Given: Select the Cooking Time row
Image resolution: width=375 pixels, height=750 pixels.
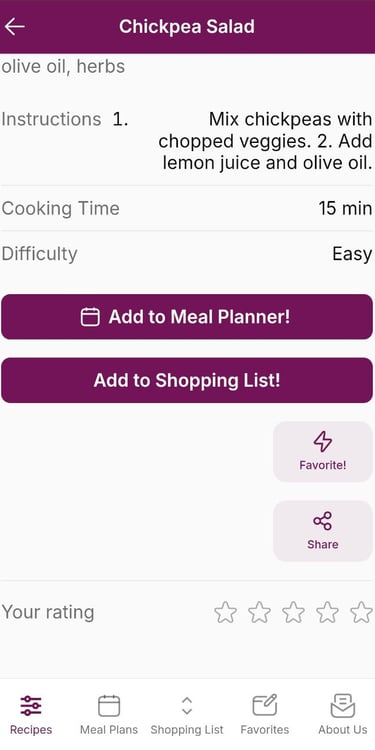Looking at the screenshot, I should [x=187, y=209].
